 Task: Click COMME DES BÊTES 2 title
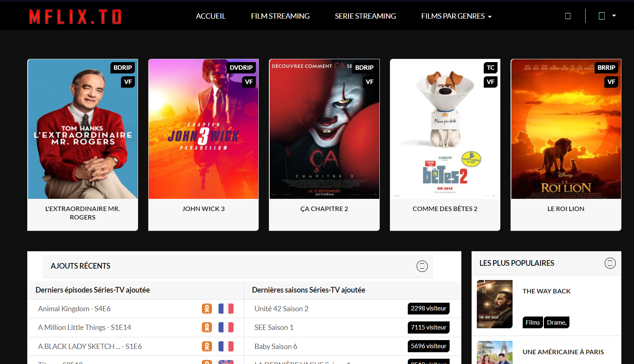445,209
